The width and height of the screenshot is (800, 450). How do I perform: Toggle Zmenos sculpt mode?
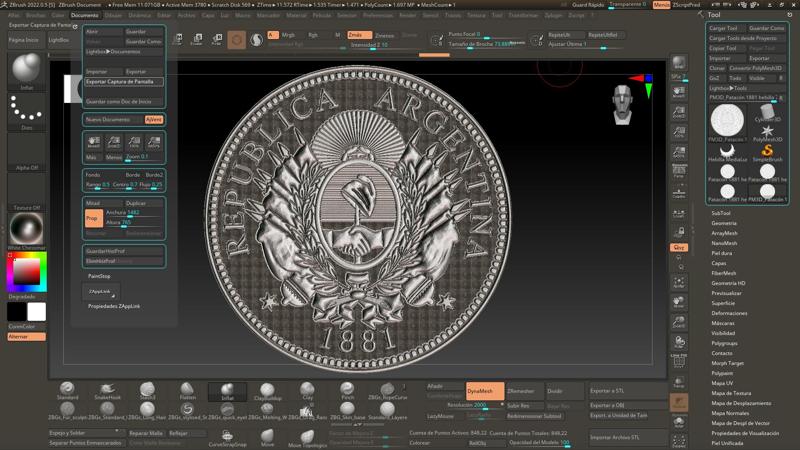click(385, 35)
